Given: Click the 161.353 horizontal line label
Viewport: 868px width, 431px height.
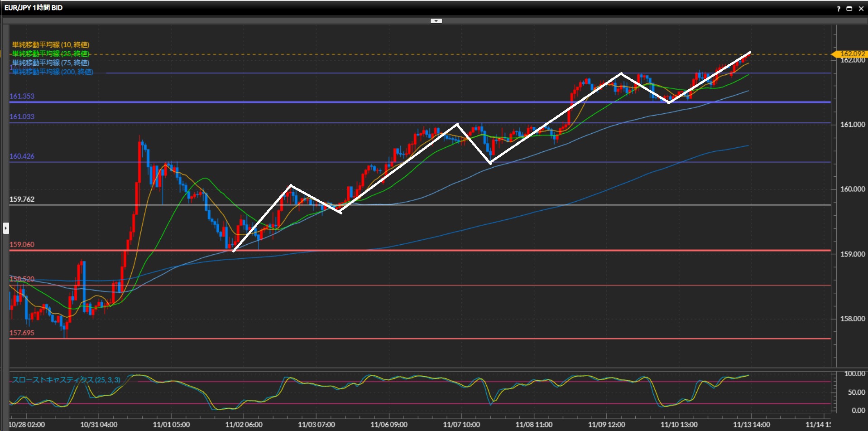Looking at the screenshot, I should [22, 96].
